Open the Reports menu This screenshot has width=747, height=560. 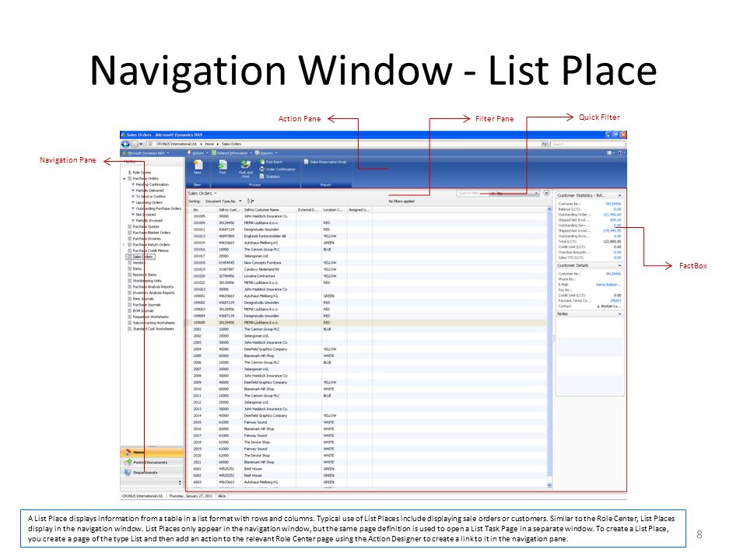click(266, 153)
